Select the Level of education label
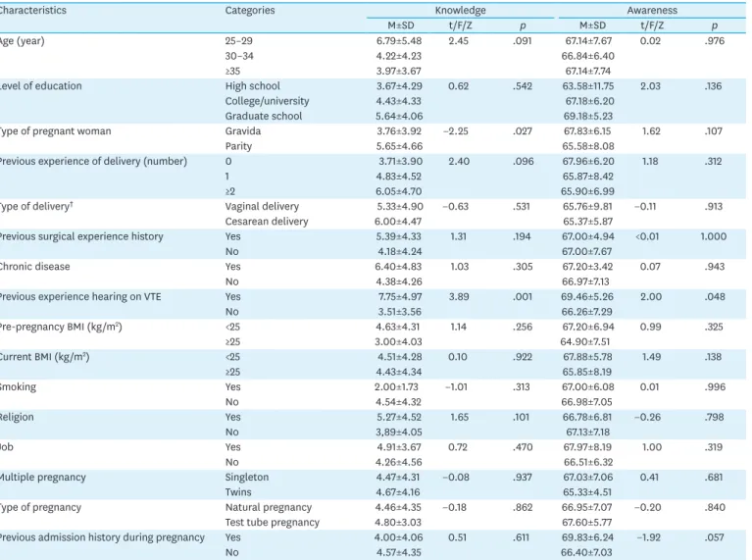752x560 pixels. [x=41, y=86]
